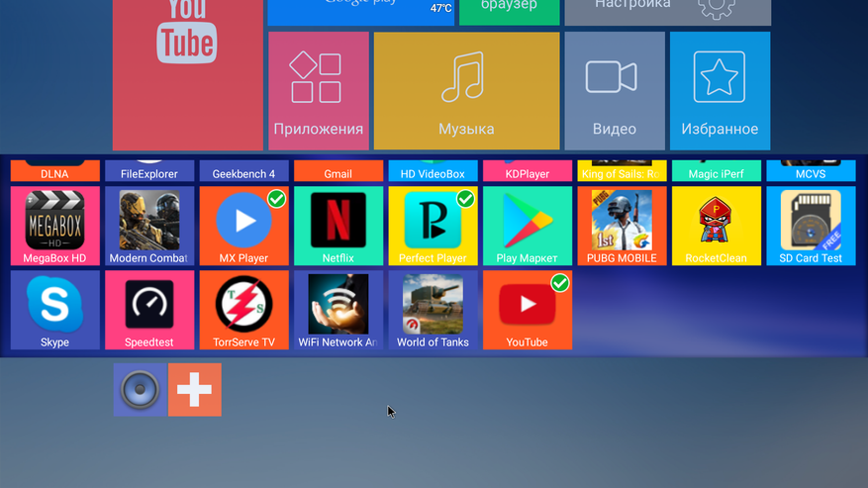Open the SD Card Test app

[x=811, y=226]
